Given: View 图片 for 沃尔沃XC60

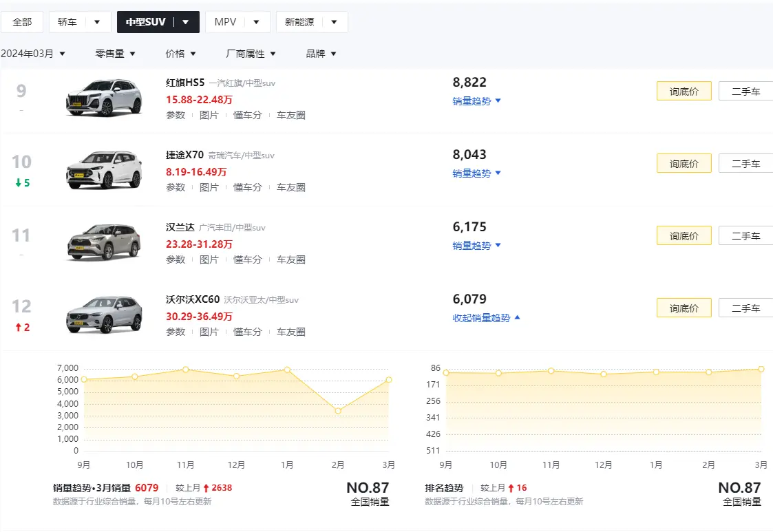Looking at the screenshot, I should pyautogui.click(x=209, y=332).
